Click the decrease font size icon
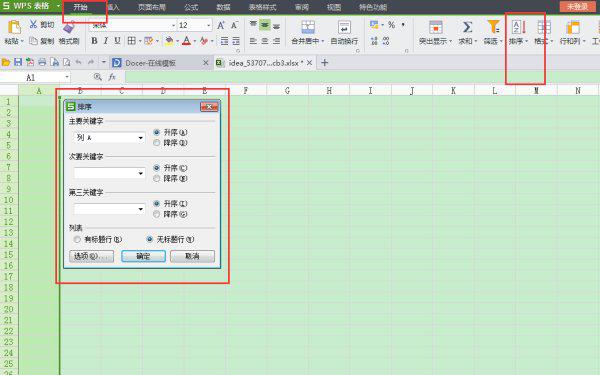The image size is (600, 375). [234, 25]
